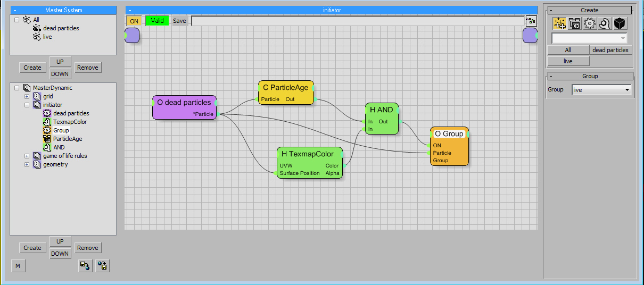
Task: Click Remove button under Master System list
Action: click(x=87, y=68)
